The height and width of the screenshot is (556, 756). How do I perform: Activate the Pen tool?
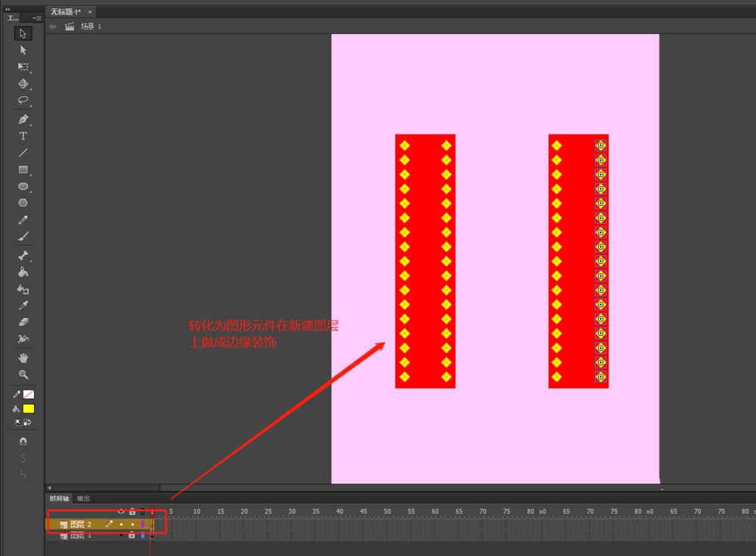coord(23,120)
